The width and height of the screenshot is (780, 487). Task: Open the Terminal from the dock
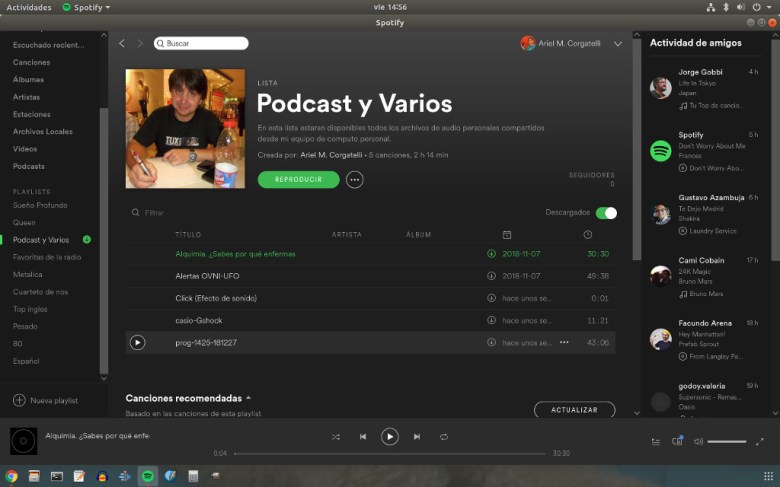(x=57, y=476)
